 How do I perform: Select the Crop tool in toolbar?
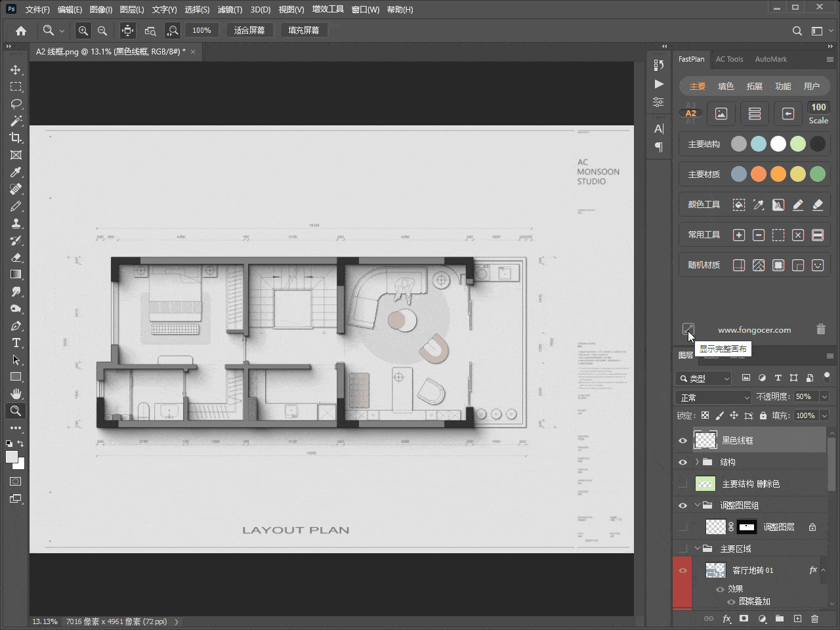16,138
